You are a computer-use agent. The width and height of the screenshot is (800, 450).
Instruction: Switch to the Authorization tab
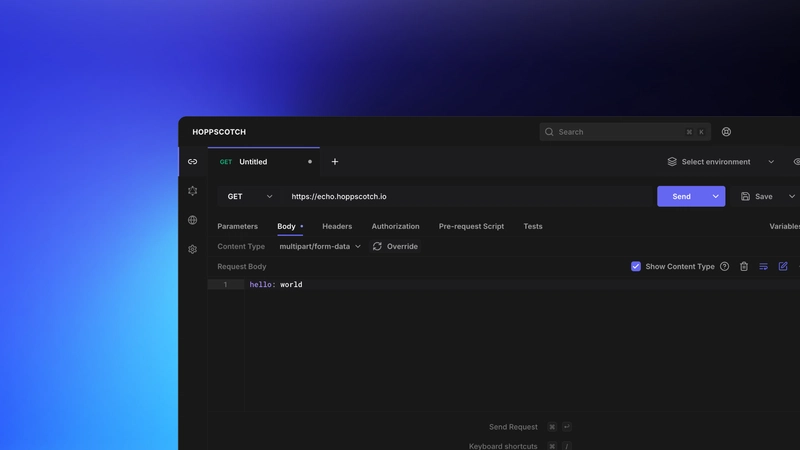pyautogui.click(x=395, y=227)
